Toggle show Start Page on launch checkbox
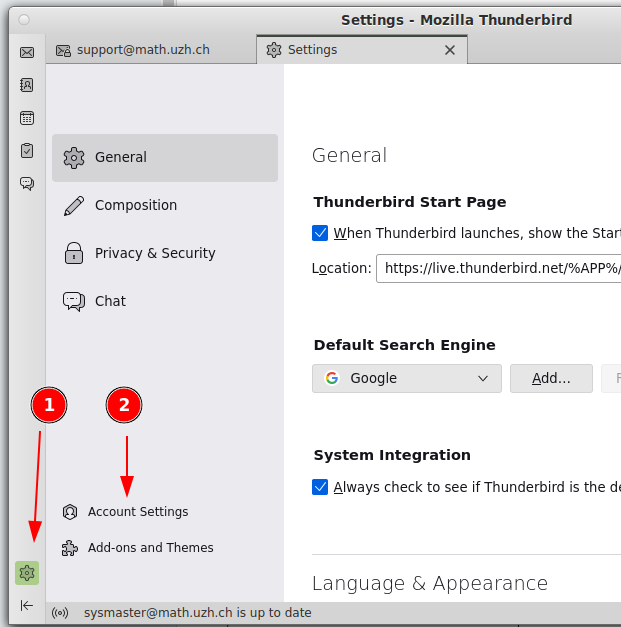Screen dimensions: 621x627 click(320, 233)
